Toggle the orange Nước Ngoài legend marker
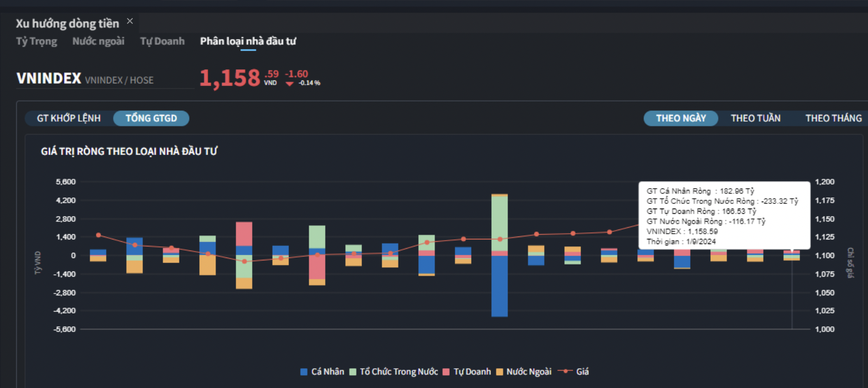868x388 pixels. point(499,372)
